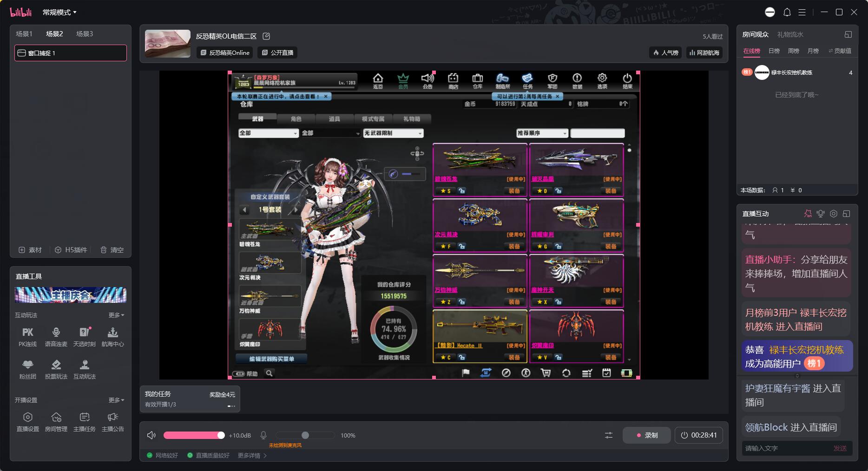Click the stream cover thumbnail
The width and height of the screenshot is (868, 471).
pyautogui.click(x=168, y=44)
